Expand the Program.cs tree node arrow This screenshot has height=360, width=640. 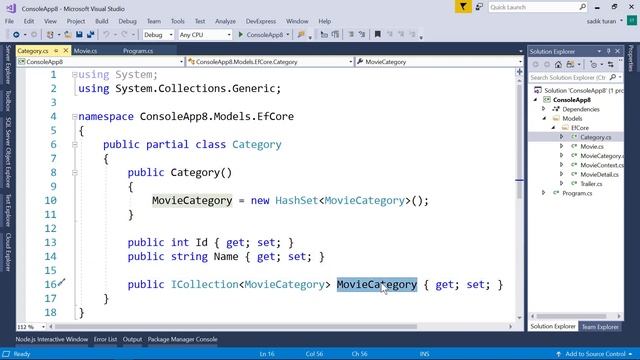[544, 193]
